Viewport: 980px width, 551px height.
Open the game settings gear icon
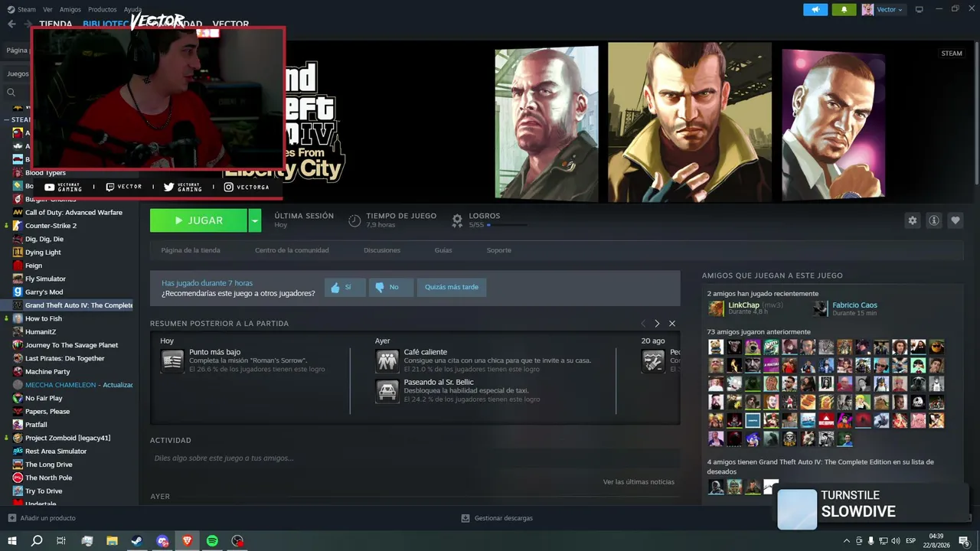point(912,220)
